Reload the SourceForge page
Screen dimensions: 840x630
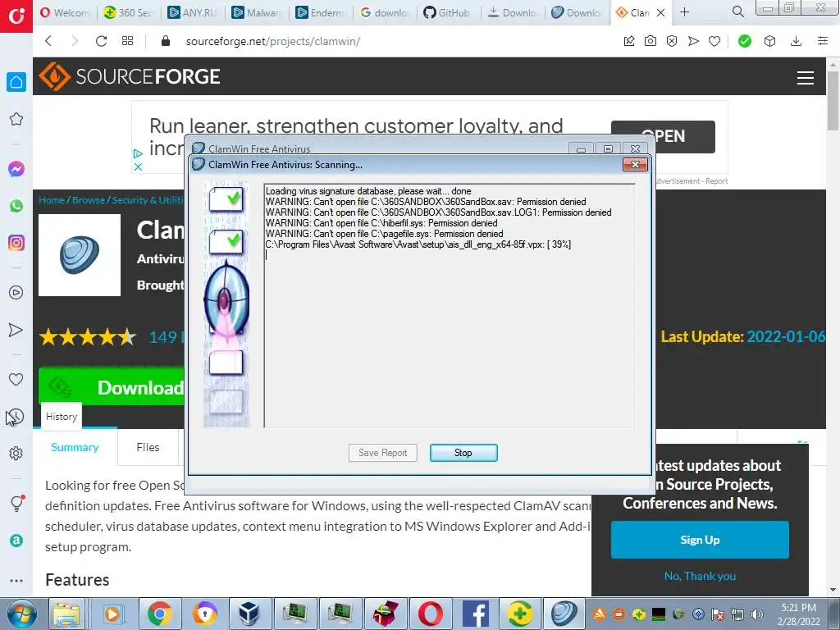tap(101, 41)
